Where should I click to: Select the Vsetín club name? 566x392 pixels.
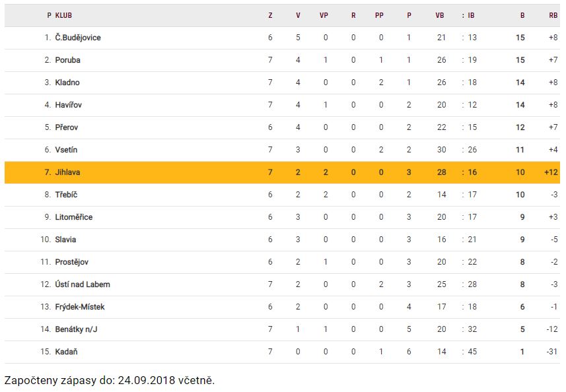point(66,150)
